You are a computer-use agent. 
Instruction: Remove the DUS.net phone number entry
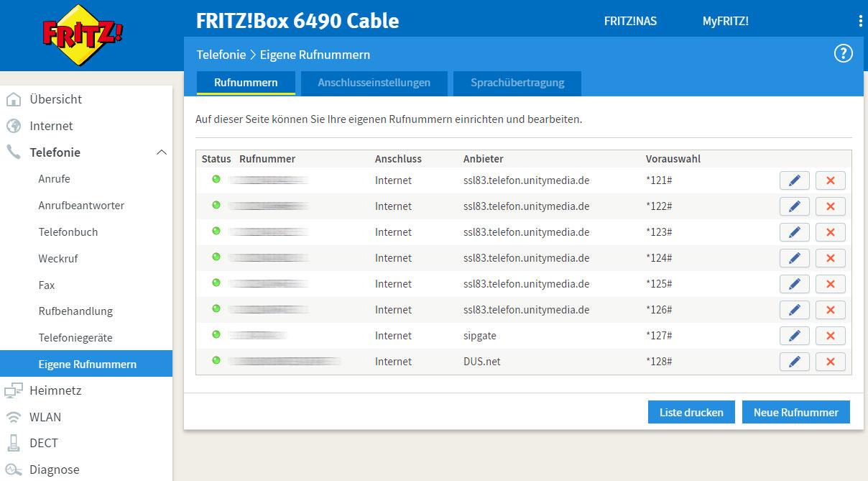(x=830, y=362)
